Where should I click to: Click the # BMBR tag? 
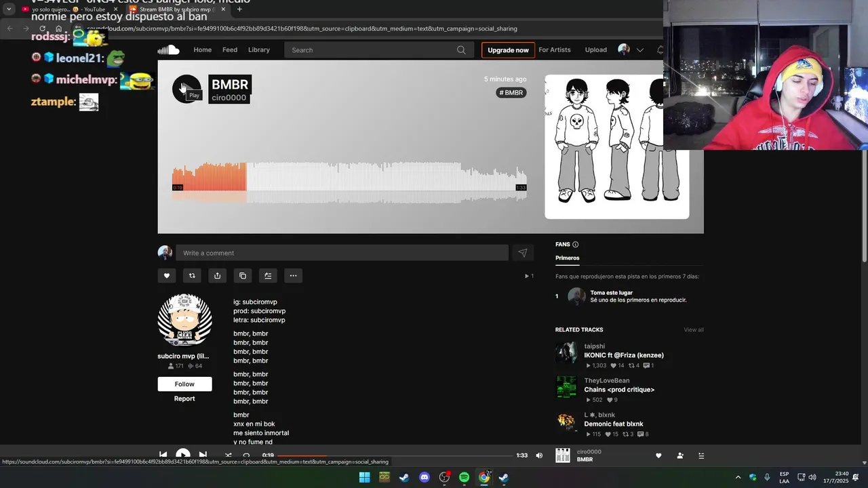pos(511,93)
